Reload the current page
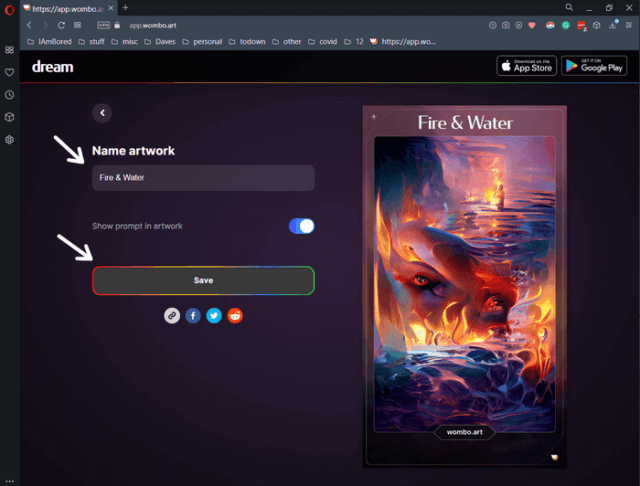Screen dimensions: 640x486 pos(61,25)
